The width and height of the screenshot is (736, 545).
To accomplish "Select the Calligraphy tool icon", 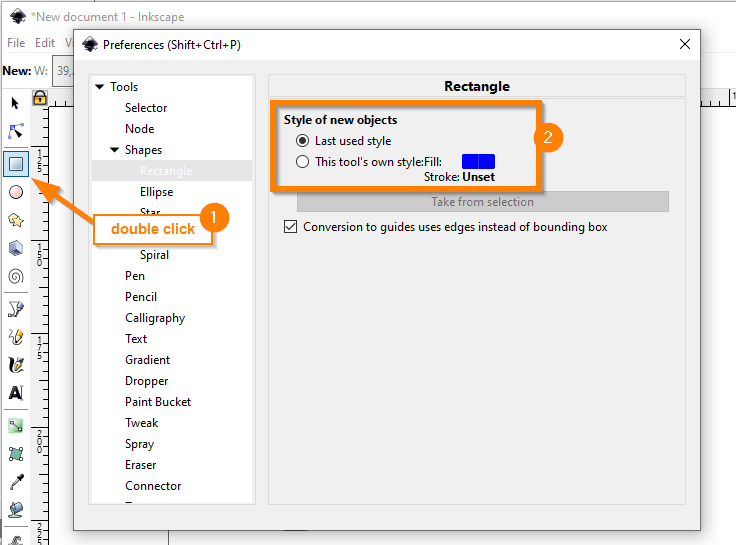I will [16, 365].
